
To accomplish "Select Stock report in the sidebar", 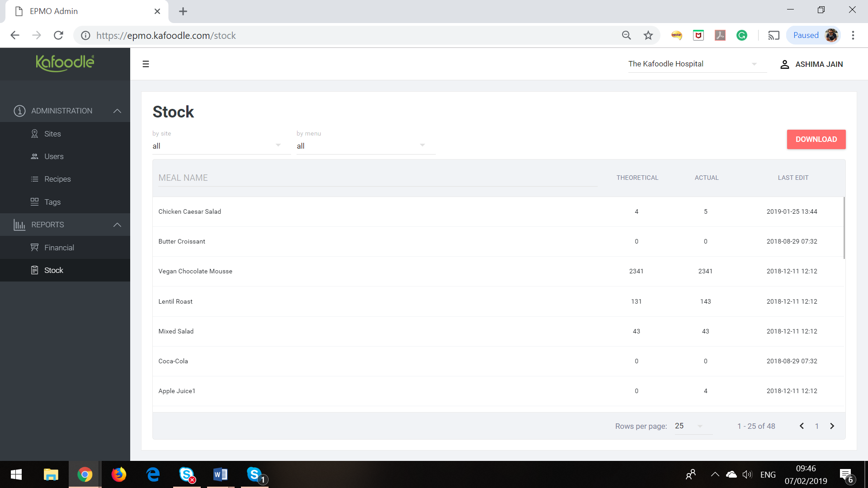I will pyautogui.click(x=65, y=270).
